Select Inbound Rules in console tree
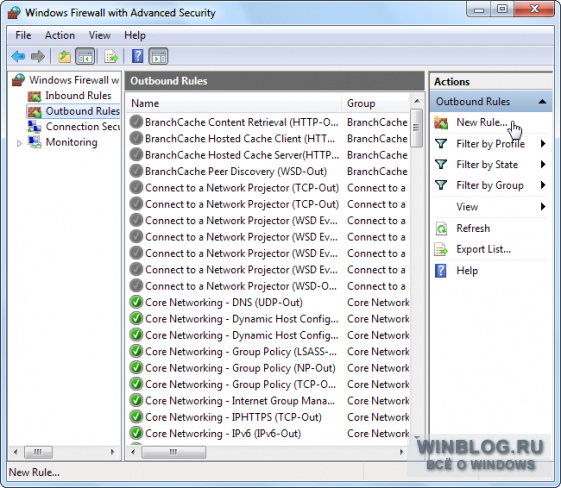This screenshot has height=488, width=561. (x=78, y=96)
